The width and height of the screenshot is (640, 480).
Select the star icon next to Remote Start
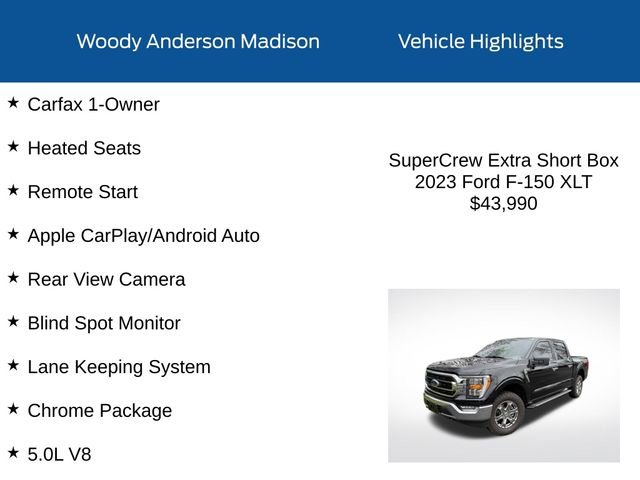click(x=13, y=190)
